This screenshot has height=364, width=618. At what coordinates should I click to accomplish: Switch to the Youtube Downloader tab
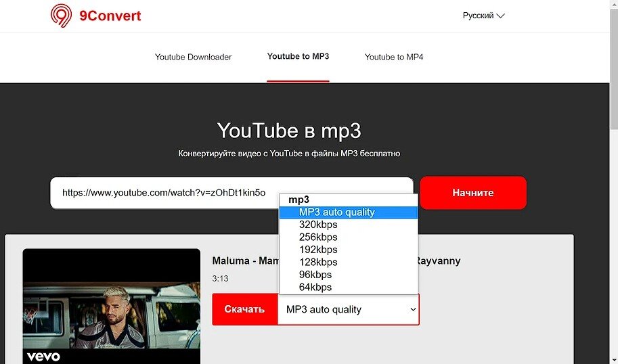click(193, 57)
